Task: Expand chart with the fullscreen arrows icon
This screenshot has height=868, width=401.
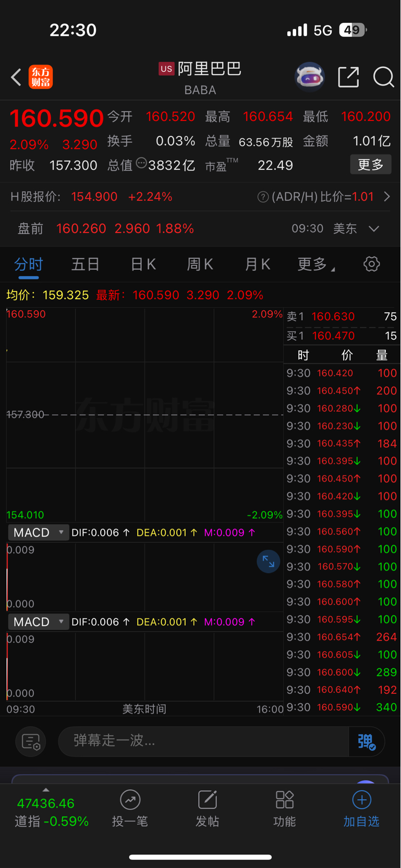Action: 269,561
